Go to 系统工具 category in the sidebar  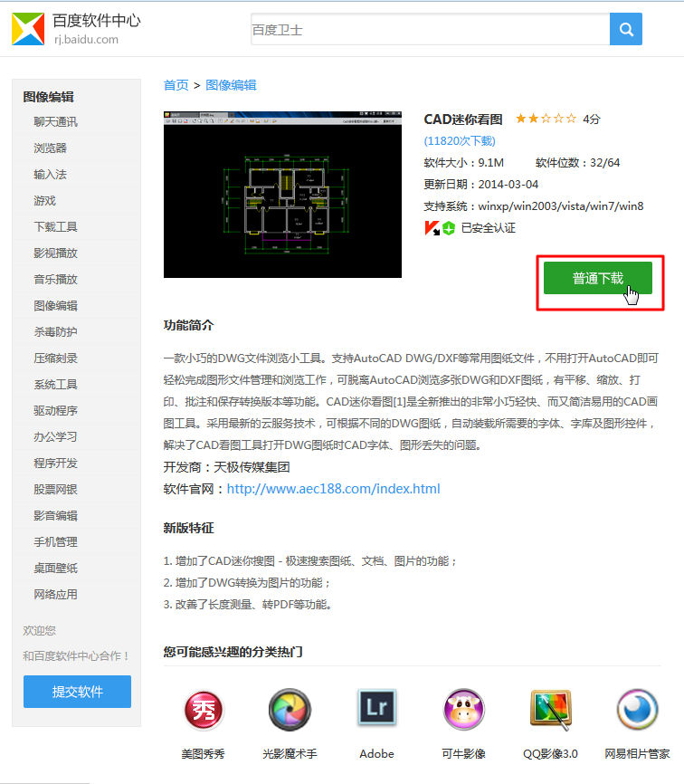pyautogui.click(x=55, y=385)
